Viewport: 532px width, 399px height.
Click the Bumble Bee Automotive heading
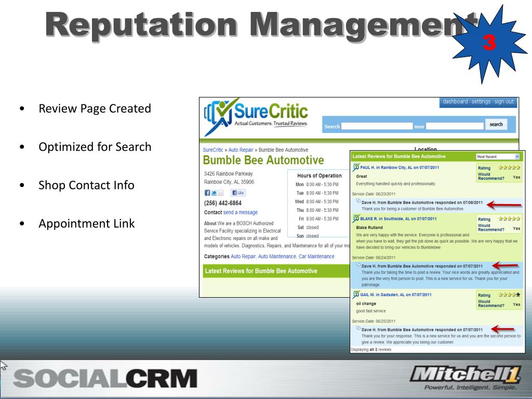[x=263, y=160]
